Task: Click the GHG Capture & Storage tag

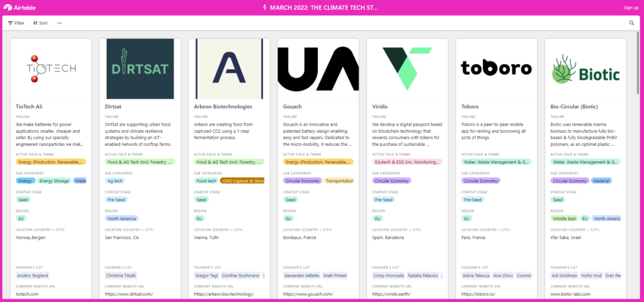Action: (242, 181)
